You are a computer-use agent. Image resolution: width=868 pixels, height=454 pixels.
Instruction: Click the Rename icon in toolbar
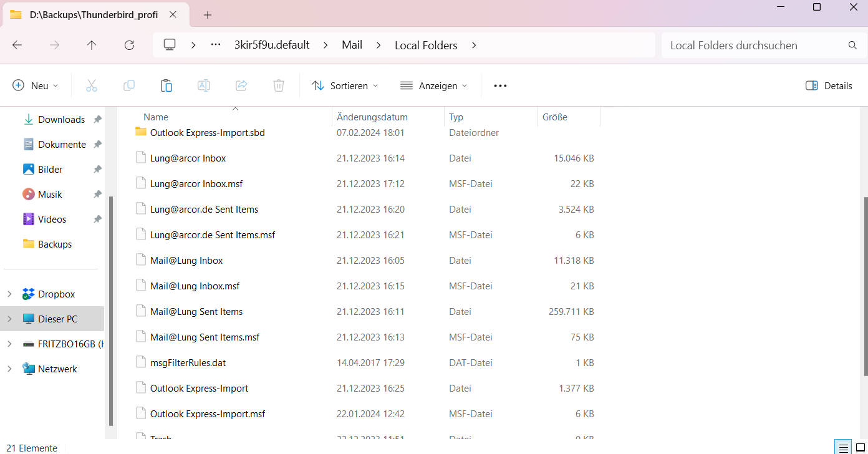[x=204, y=86]
